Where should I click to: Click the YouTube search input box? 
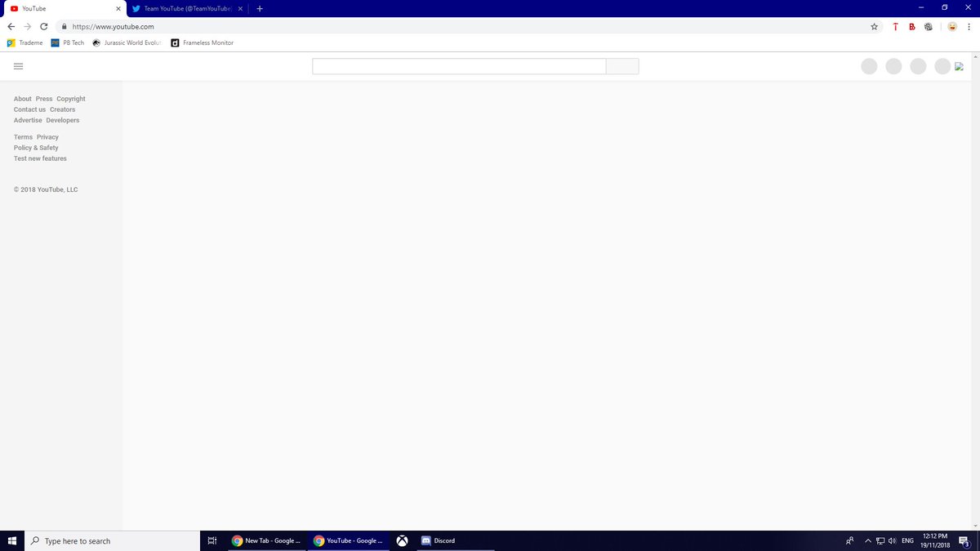[x=459, y=66]
